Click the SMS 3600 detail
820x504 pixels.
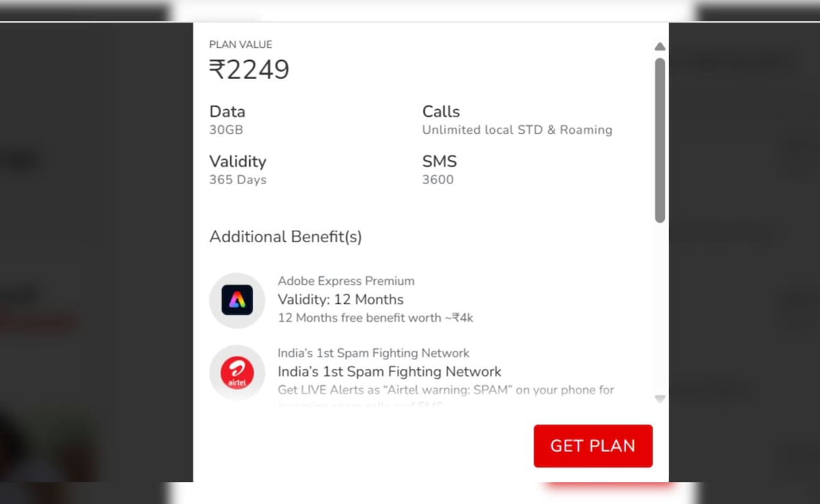tap(437, 180)
